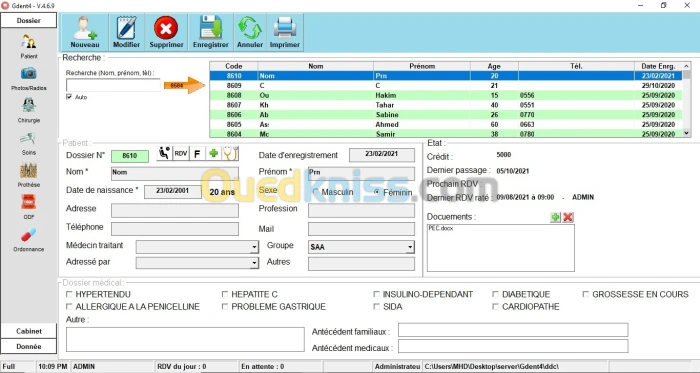The height and width of the screenshot is (373, 700).
Task: Open the Donnée sidebar tab
Action: click(x=29, y=346)
